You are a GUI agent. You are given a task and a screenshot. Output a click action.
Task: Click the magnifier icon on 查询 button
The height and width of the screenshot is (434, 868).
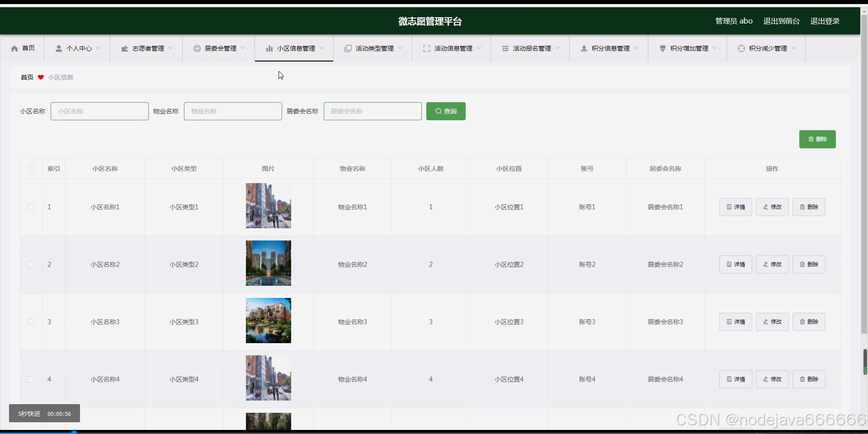(439, 111)
